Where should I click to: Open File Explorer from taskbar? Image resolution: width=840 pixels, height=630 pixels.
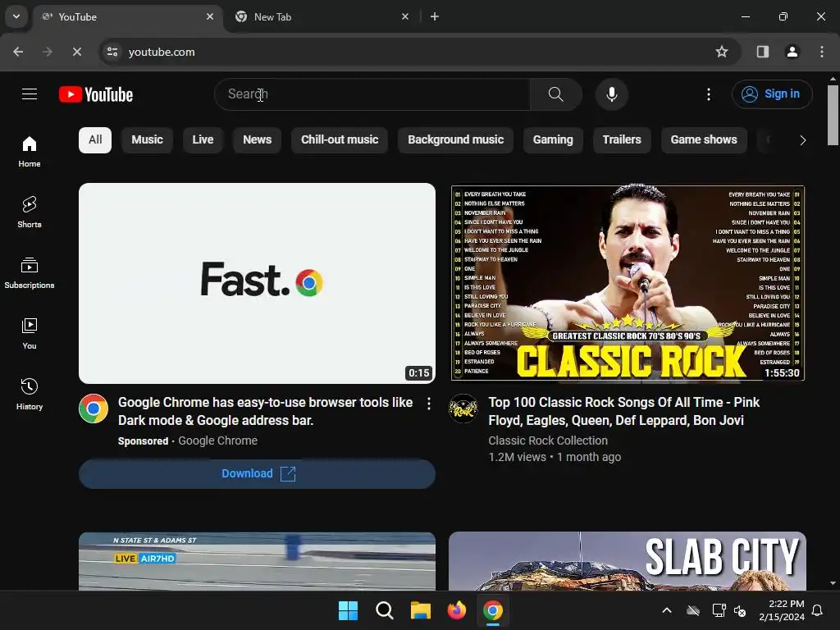[x=421, y=610]
